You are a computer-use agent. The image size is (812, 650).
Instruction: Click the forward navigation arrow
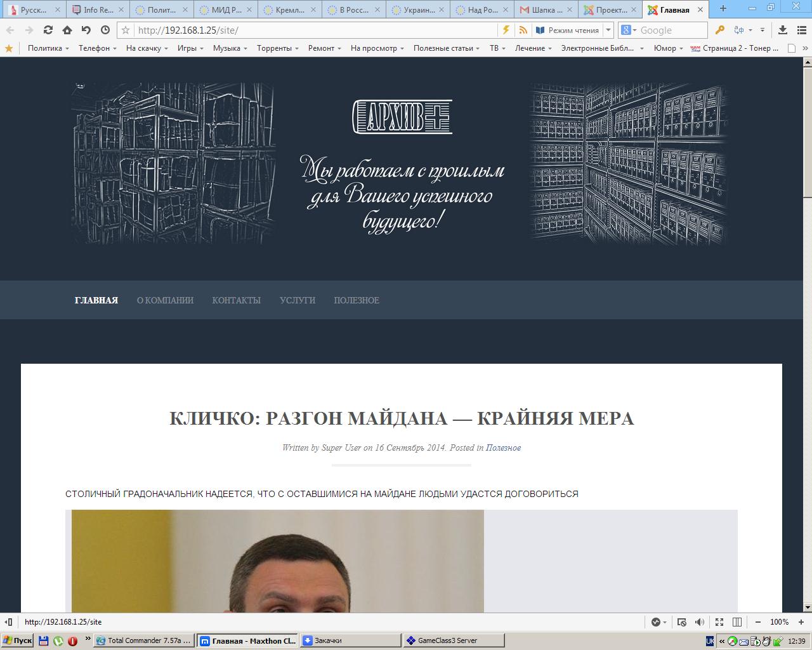(x=29, y=30)
